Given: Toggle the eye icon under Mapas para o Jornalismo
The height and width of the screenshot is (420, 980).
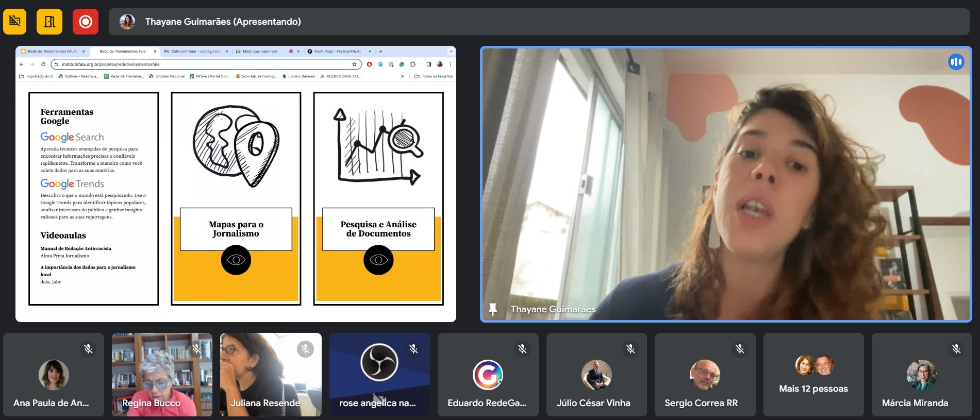Looking at the screenshot, I should point(236,260).
